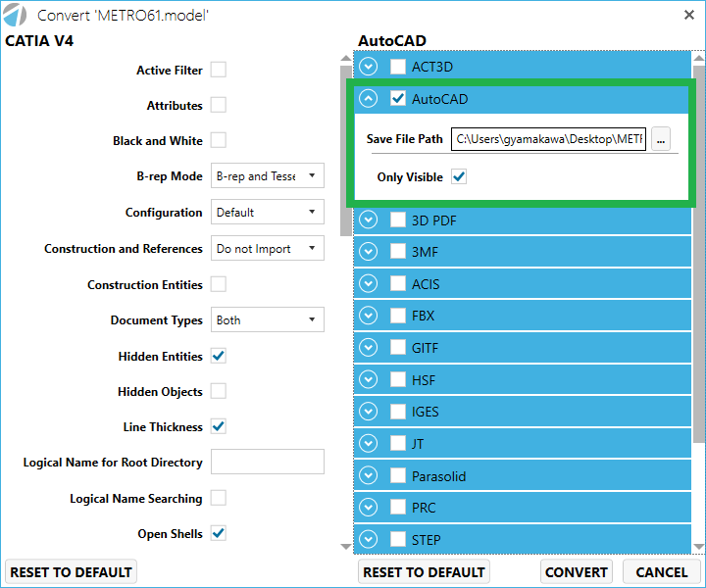The height and width of the screenshot is (588, 706).
Task: Open Construction and References dropdown
Action: [x=268, y=248]
